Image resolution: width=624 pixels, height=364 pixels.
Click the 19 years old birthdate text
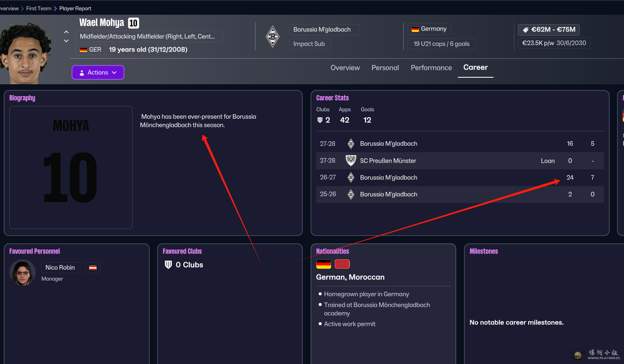coord(148,49)
